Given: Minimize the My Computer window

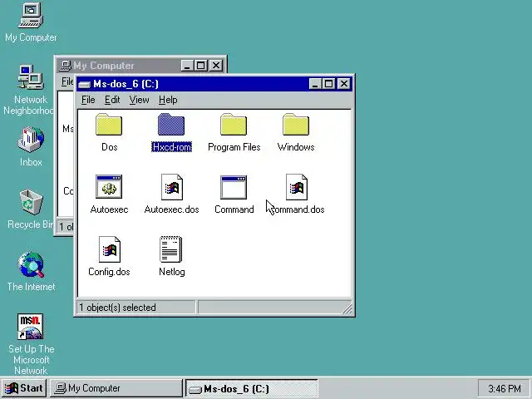Looking at the screenshot, I should 187,65.
